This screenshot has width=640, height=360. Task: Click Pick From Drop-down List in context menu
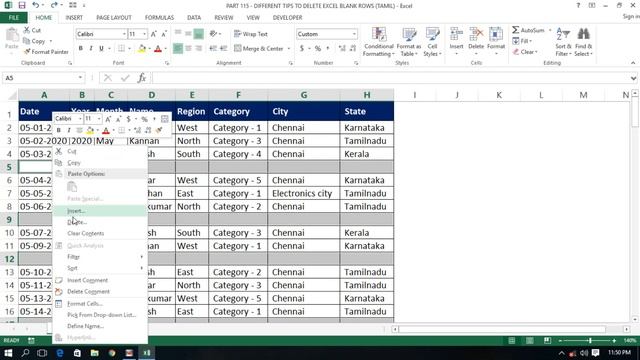tap(100, 315)
